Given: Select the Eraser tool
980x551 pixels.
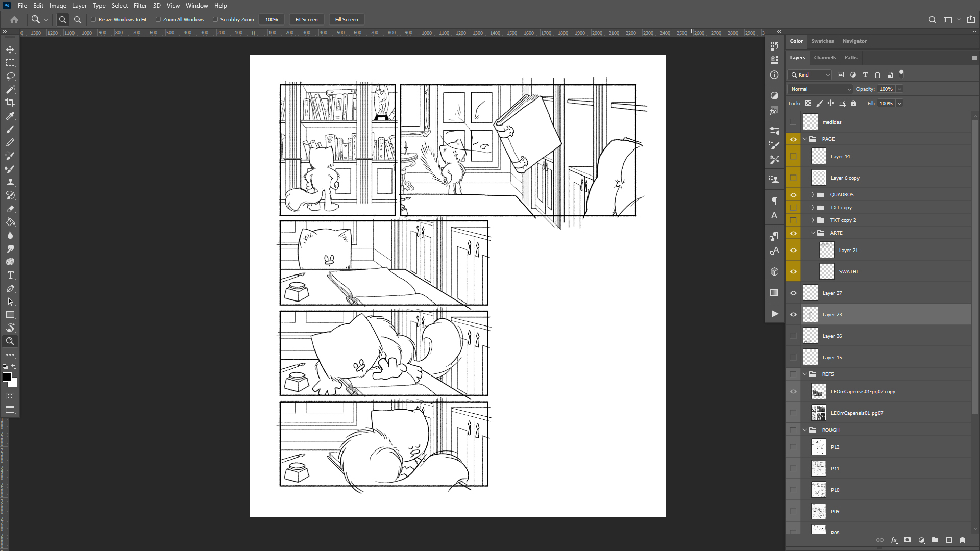Looking at the screenshot, I should (x=10, y=209).
